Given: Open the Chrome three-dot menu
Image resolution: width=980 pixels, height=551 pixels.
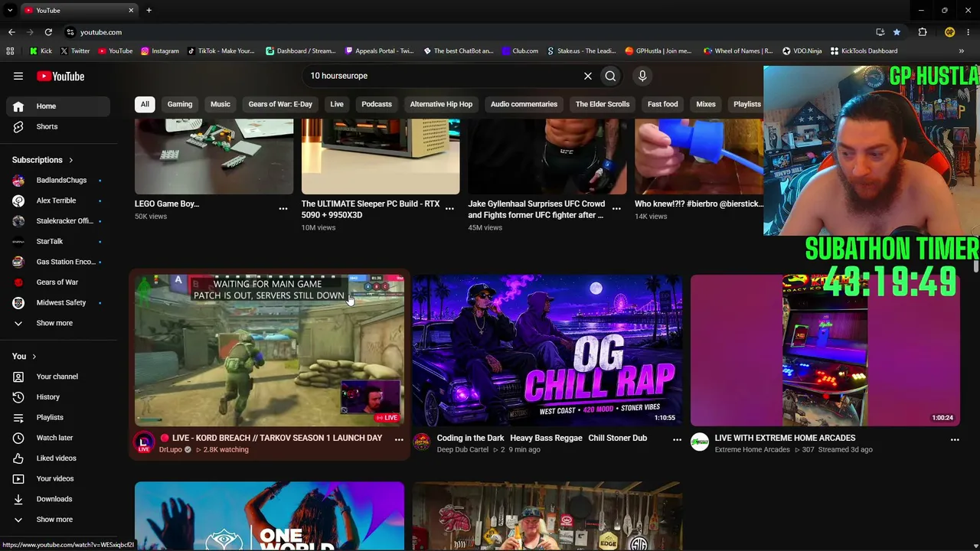Looking at the screenshot, I should click(969, 32).
